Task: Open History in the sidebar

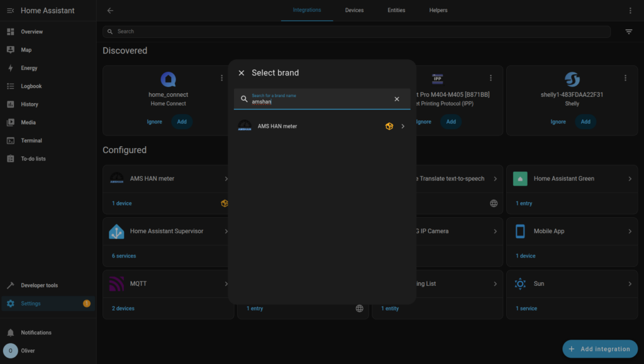Action: pyautogui.click(x=48, y=104)
